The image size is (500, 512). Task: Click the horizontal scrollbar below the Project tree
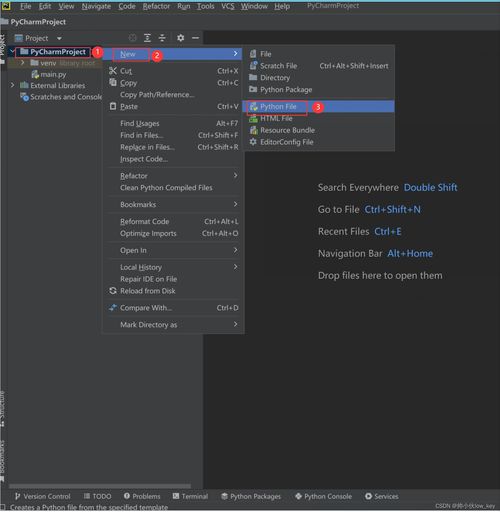pyautogui.click(x=100, y=486)
